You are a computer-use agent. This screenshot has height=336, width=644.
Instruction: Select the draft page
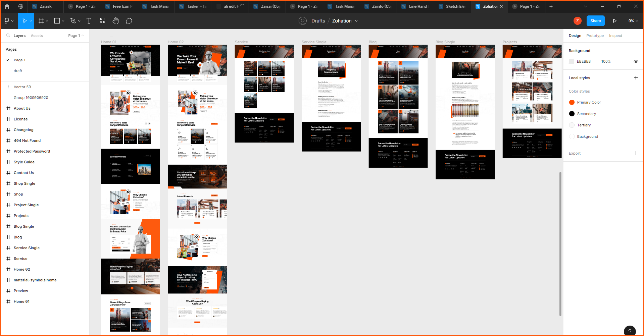pos(18,71)
